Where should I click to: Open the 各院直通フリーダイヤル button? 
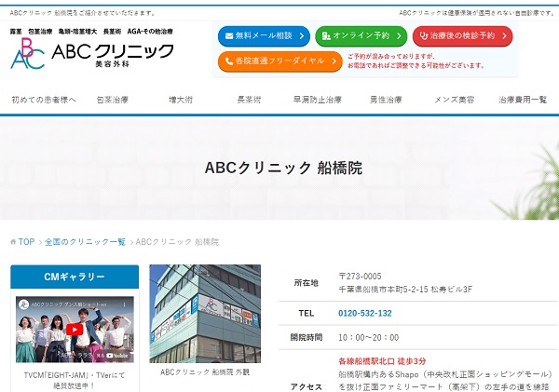[280, 61]
